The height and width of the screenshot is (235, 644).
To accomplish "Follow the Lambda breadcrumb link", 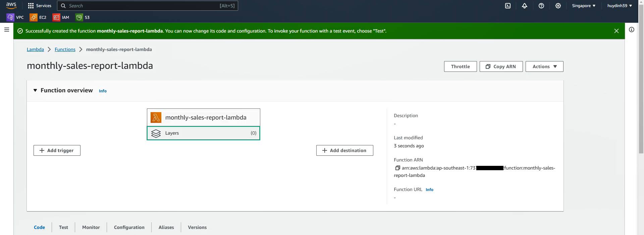I will pos(35,49).
